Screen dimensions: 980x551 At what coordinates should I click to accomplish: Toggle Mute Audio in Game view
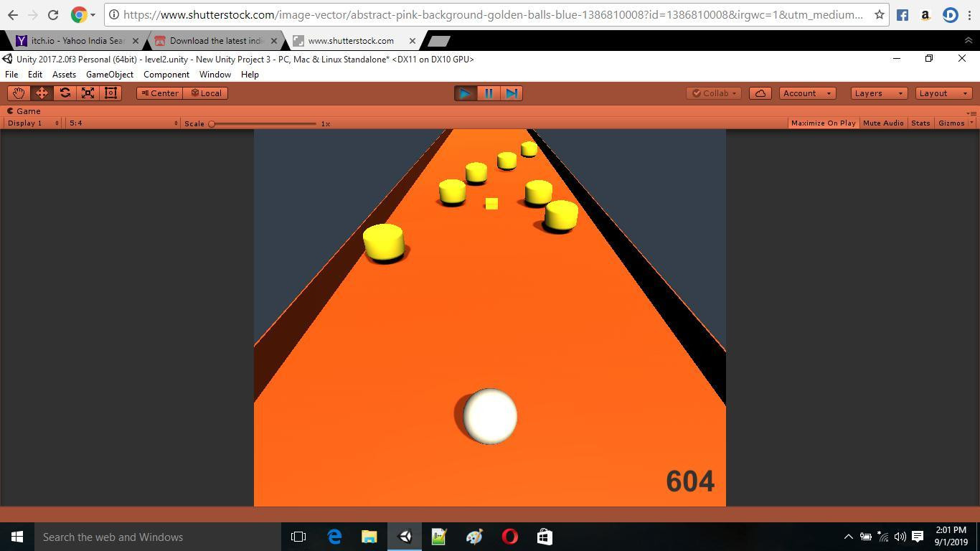point(883,123)
